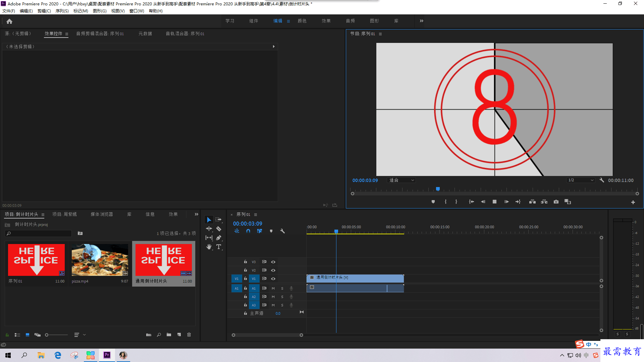Open the home screen icon

tap(9, 21)
